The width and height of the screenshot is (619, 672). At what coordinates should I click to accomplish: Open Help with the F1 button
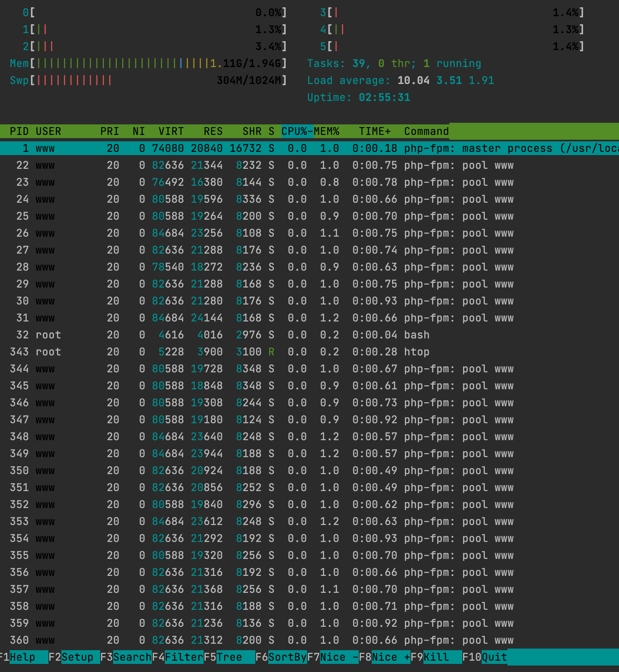pos(24,657)
